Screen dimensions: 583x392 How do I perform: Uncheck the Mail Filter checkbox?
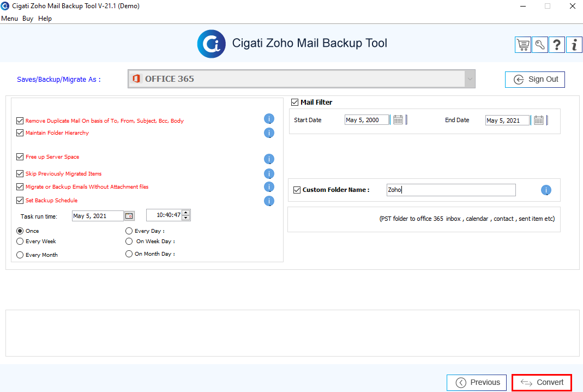point(295,102)
